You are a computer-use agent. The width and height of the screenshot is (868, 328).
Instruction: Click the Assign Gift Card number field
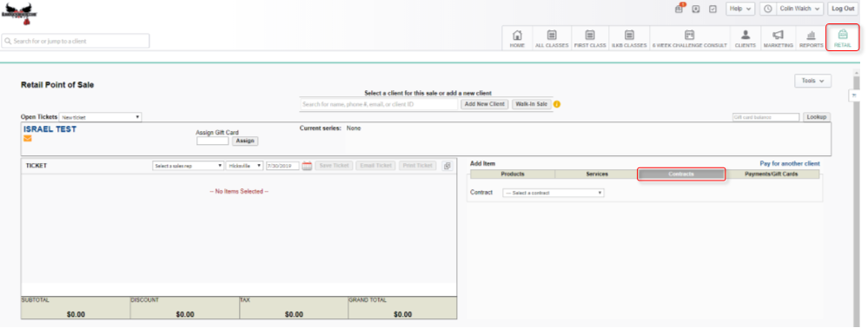click(213, 141)
